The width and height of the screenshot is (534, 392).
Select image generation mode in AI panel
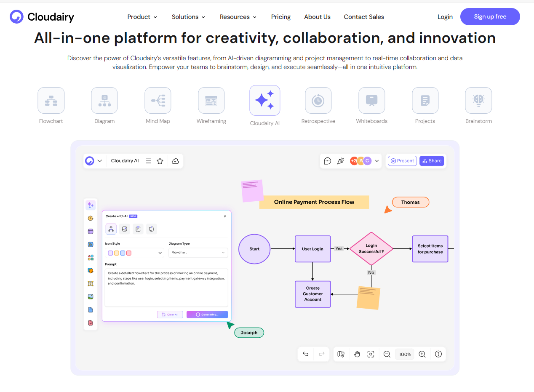[x=125, y=229]
